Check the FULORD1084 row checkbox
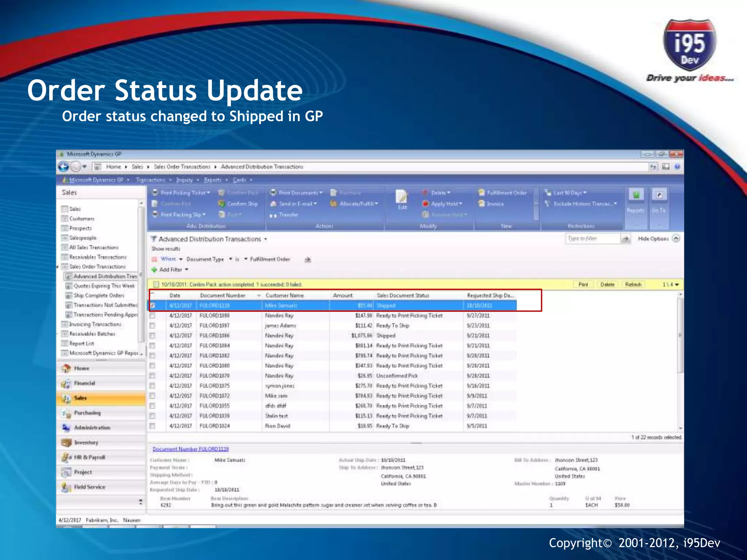 coord(152,346)
